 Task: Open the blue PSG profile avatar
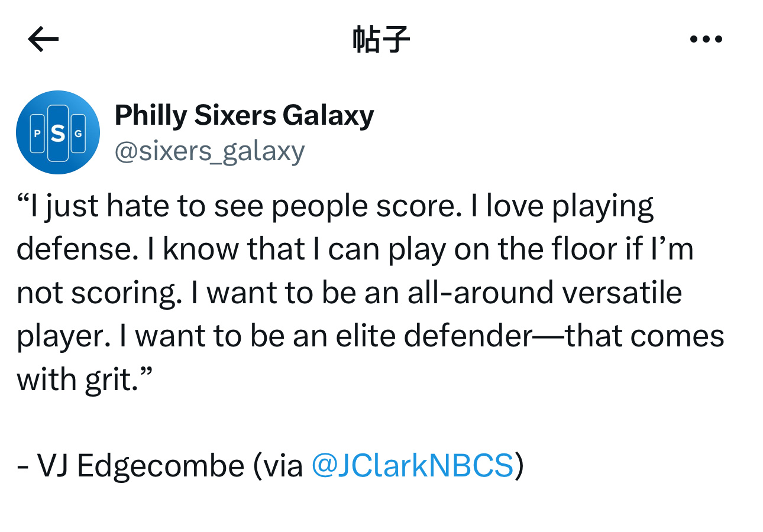(58, 132)
